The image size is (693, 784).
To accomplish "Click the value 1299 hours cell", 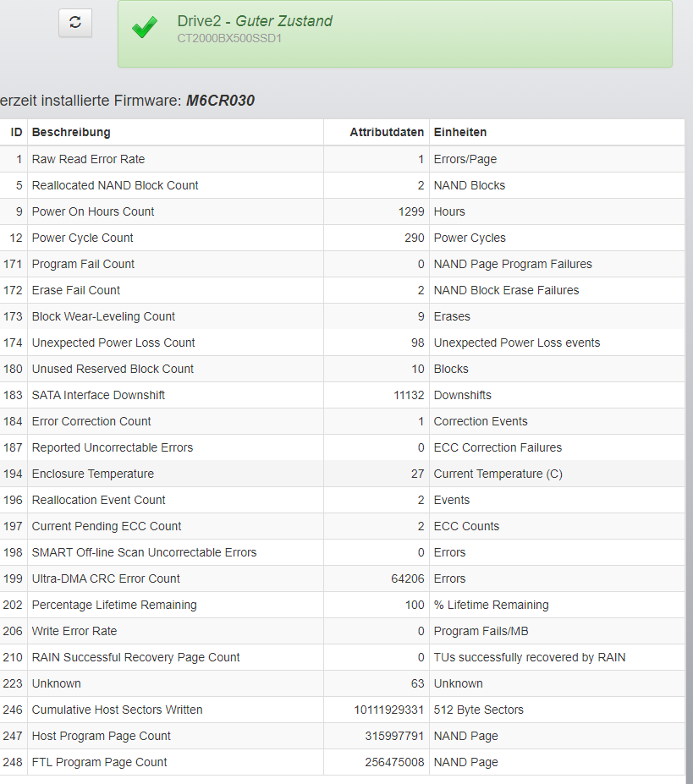I will pos(410,212).
